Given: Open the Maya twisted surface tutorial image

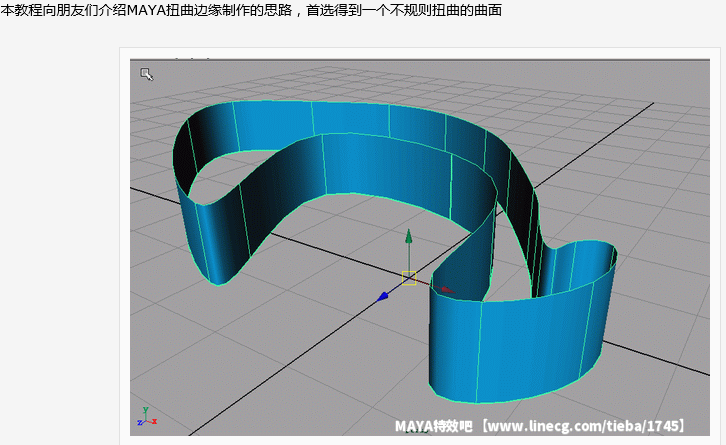Looking at the screenshot, I should click(419, 247).
